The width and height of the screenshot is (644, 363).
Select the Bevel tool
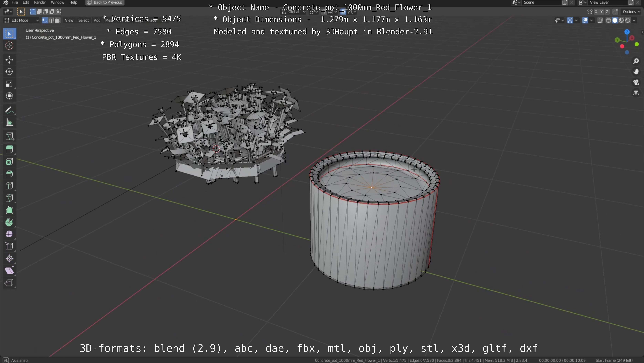(9, 174)
